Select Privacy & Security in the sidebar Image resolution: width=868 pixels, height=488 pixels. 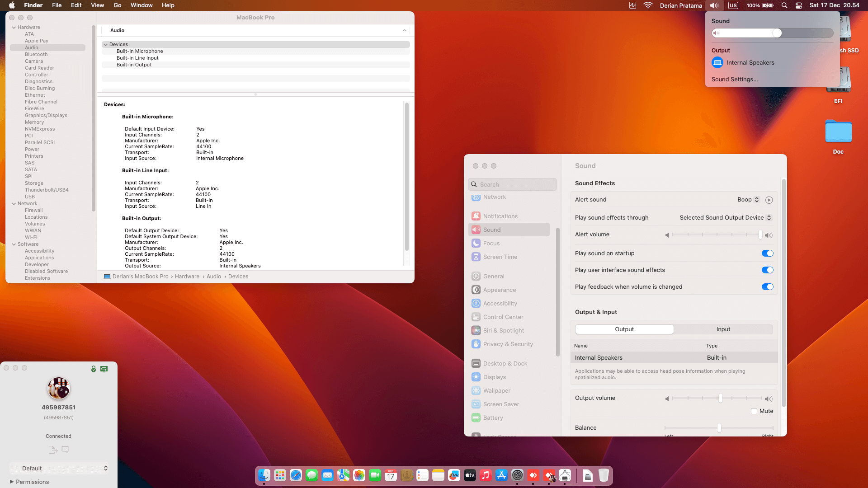click(x=507, y=344)
